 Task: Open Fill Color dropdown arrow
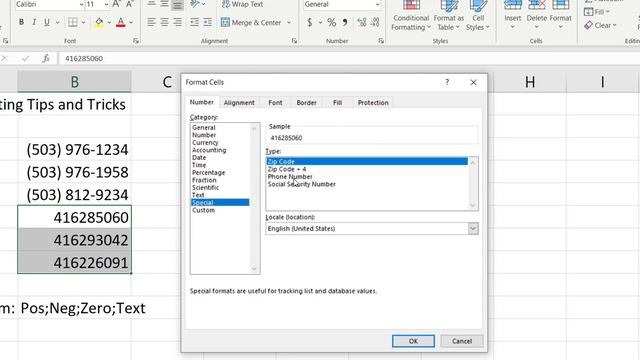click(109, 22)
